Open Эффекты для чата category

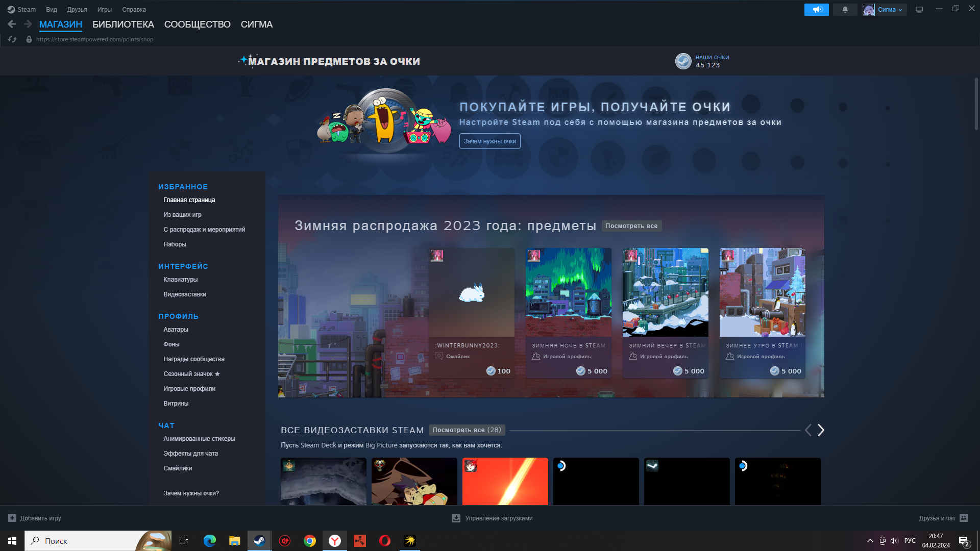[x=190, y=454]
